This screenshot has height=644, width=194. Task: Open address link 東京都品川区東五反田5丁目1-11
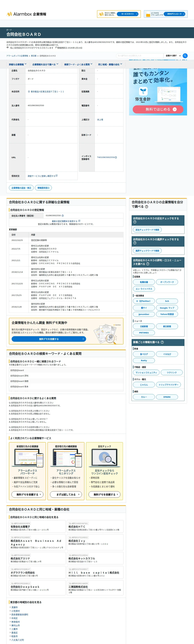click(x=47, y=92)
